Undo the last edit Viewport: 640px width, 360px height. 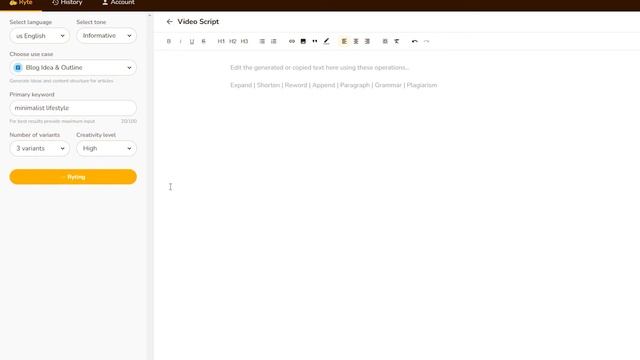click(x=415, y=41)
